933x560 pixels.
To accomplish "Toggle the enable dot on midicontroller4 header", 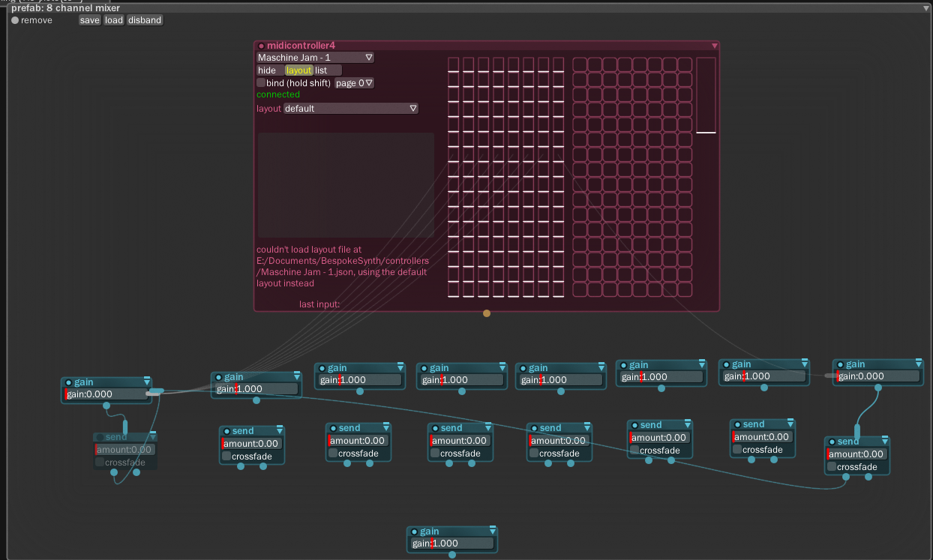I will click(261, 45).
